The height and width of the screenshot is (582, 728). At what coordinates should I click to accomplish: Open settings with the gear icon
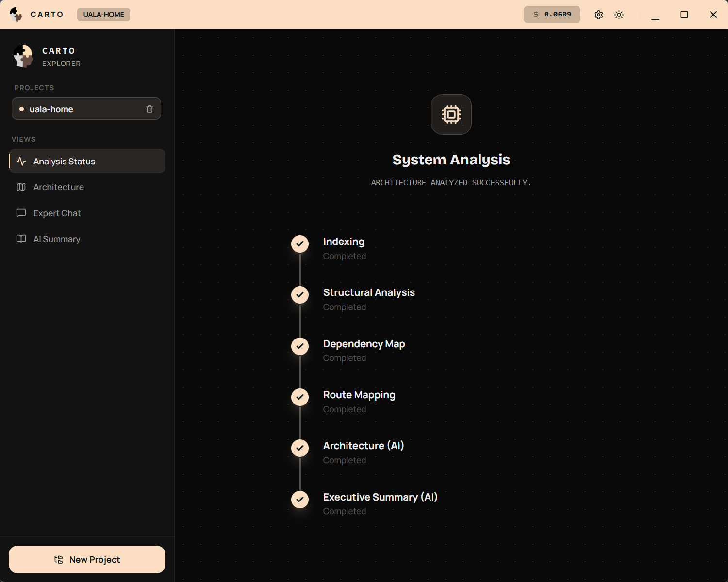point(598,15)
